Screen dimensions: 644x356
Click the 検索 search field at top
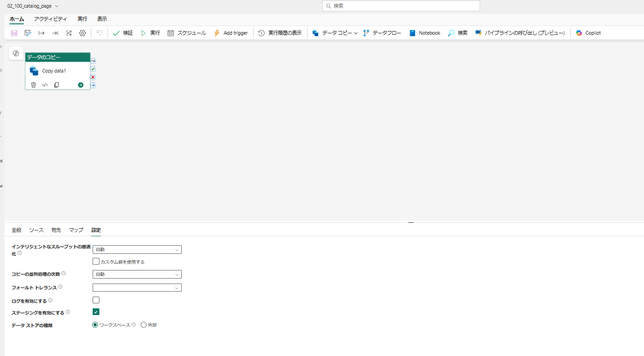(x=401, y=6)
